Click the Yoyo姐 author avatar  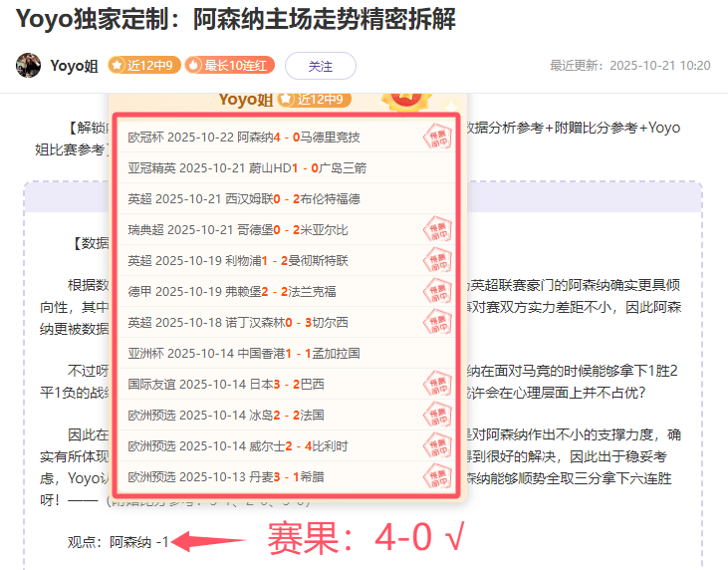(28, 66)
